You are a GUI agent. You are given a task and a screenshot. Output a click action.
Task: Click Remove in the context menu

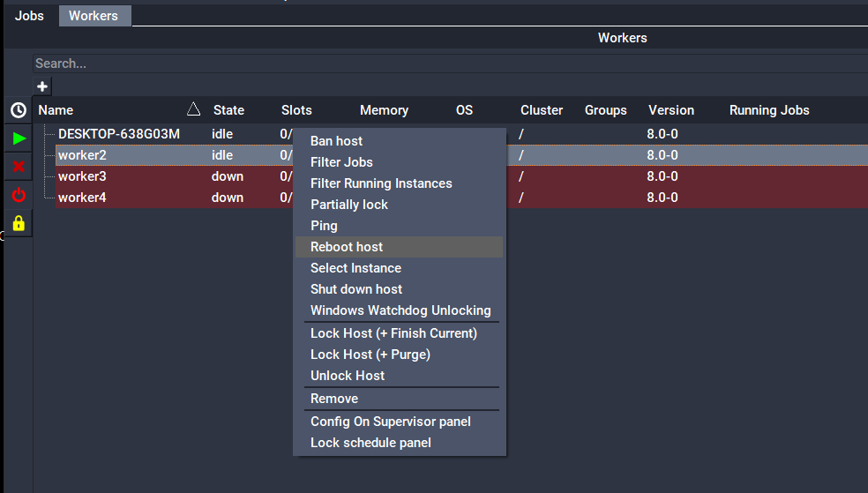click(334, 399)
